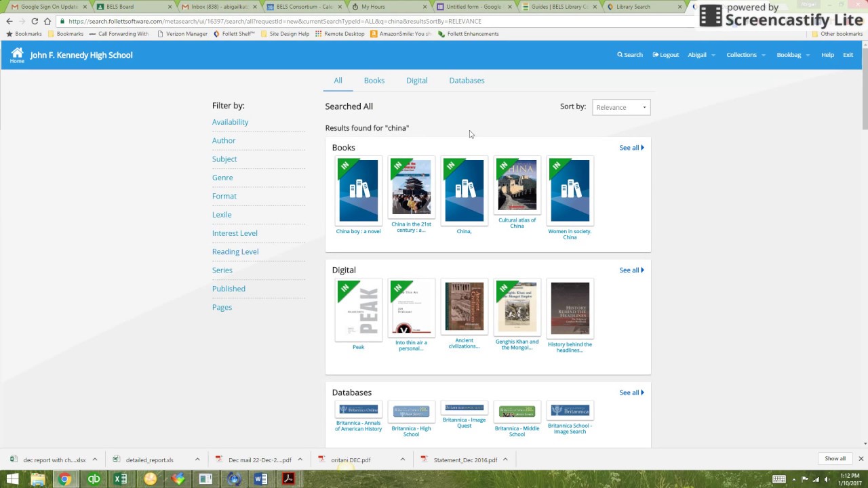Image resolution: width=868 pixels, height=488 pixels.
Task: Open the Remote Desktop bookmark
Action: coord(340,34)
